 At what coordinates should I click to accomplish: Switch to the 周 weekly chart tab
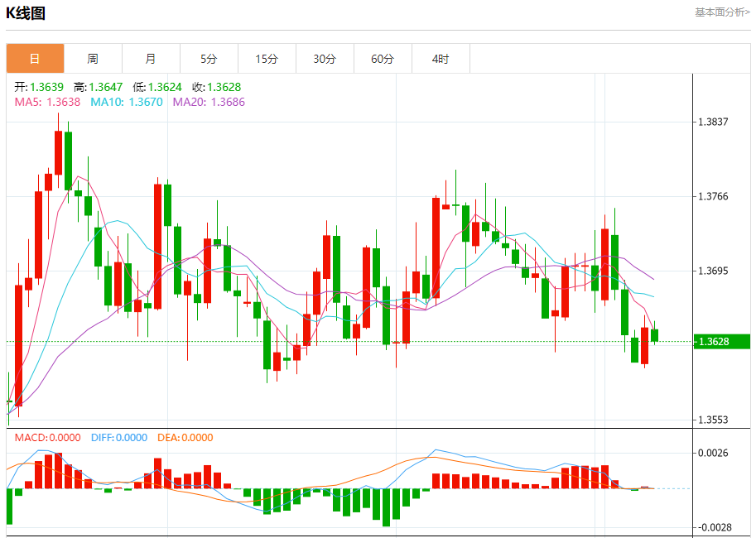[x=93, y=59]
